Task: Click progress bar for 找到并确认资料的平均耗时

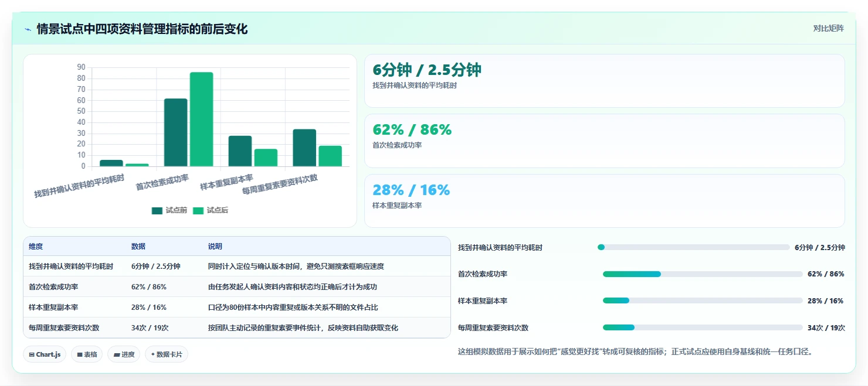Action: (x=694, y=247)
